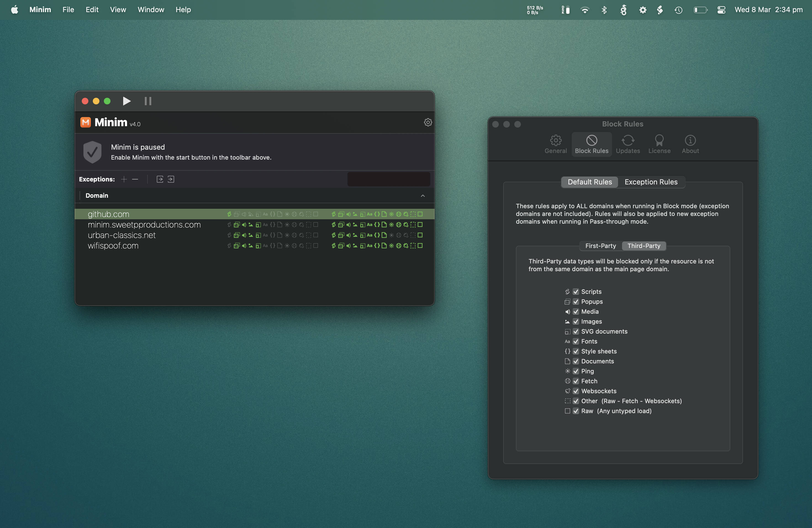The width and height of the screenshot is (812, 528).
Task: Open Control Center in the menu bar
Action: click(721, 10)
